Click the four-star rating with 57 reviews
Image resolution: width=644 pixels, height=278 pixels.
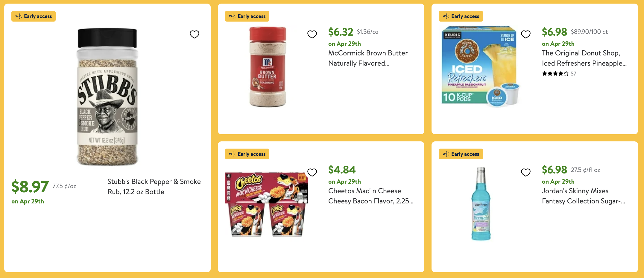(559, 74)
